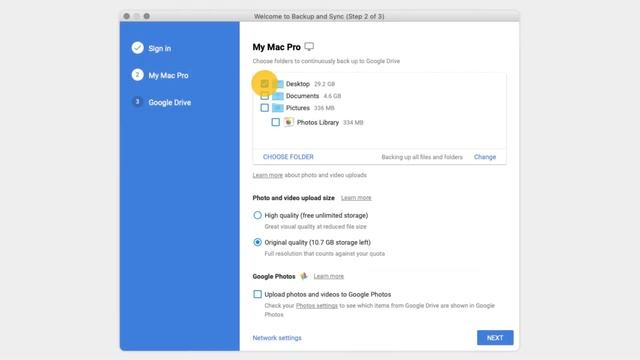The height and width of the screenshot is (360, 640).
Task: Select Original quality upload option
Action: (x=257, y=242)
